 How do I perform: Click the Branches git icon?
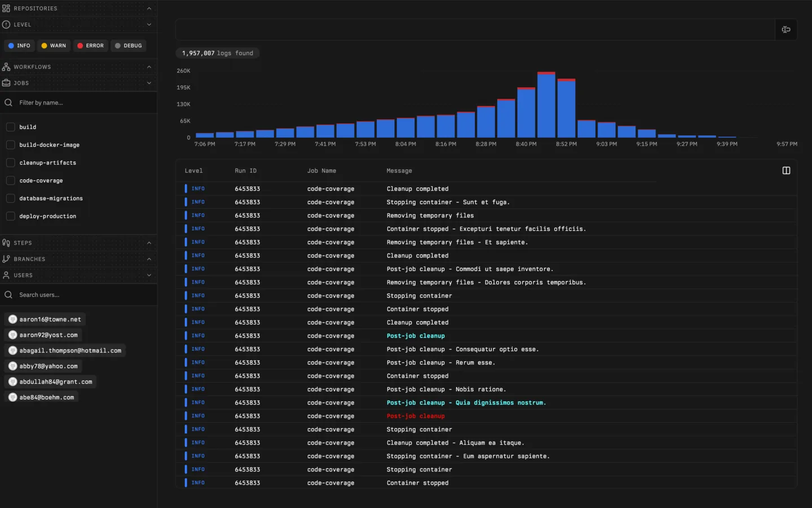6,259
